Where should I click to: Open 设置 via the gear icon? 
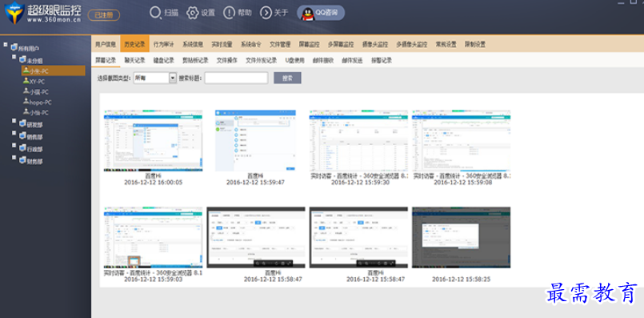[192, 13]
